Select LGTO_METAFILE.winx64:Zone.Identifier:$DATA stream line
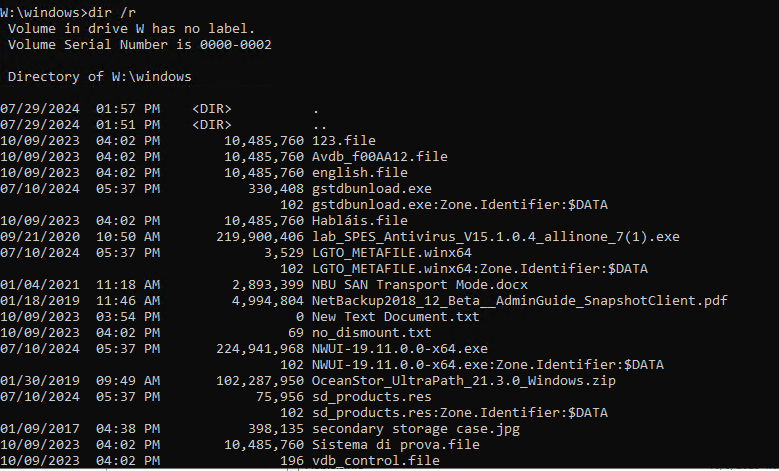The height and width of the screenshot is (471, 779). [x=479, y=269]
